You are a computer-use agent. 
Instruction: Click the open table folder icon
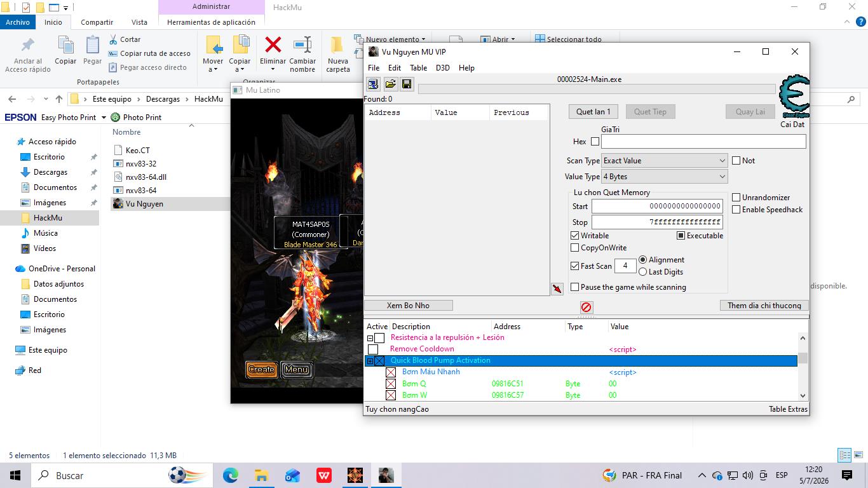(x=390, y=84)
